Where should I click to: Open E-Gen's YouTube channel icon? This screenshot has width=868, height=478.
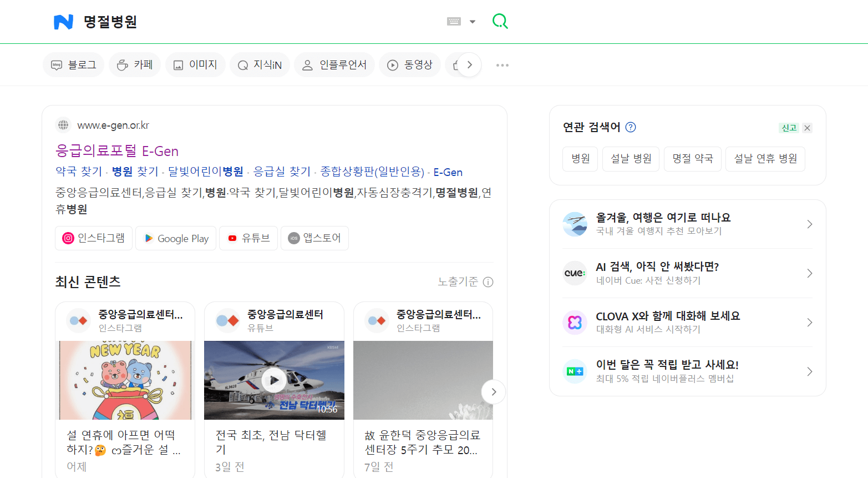tap(232, 238)
